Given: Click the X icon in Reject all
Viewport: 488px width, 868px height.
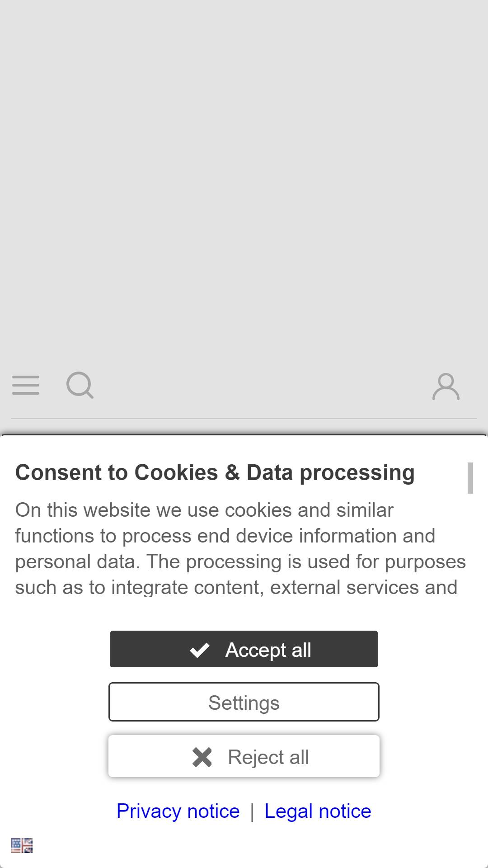Looking at the screenshot, I should click(202, 757).
